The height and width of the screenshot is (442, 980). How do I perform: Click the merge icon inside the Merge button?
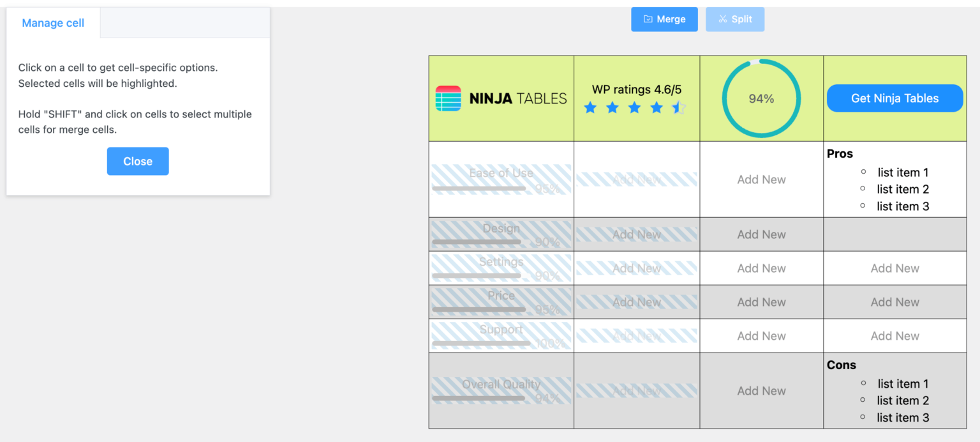tap(647, 19)
